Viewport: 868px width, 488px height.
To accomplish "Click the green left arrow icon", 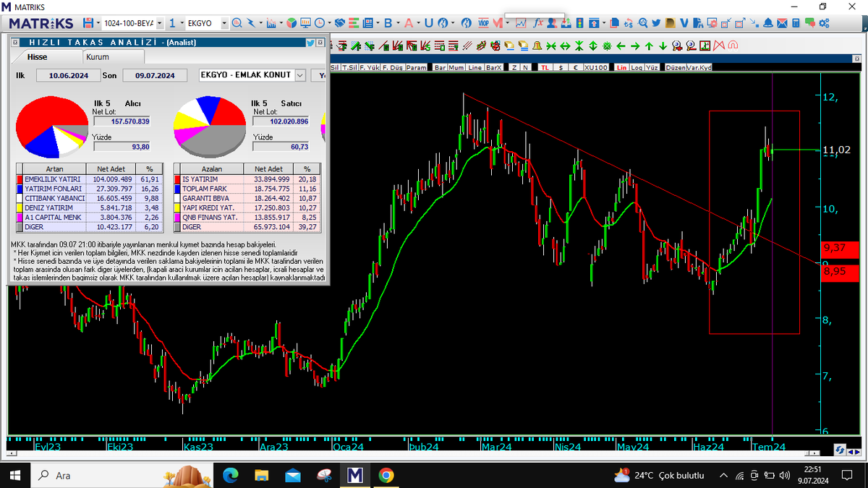I will [621, 46].
